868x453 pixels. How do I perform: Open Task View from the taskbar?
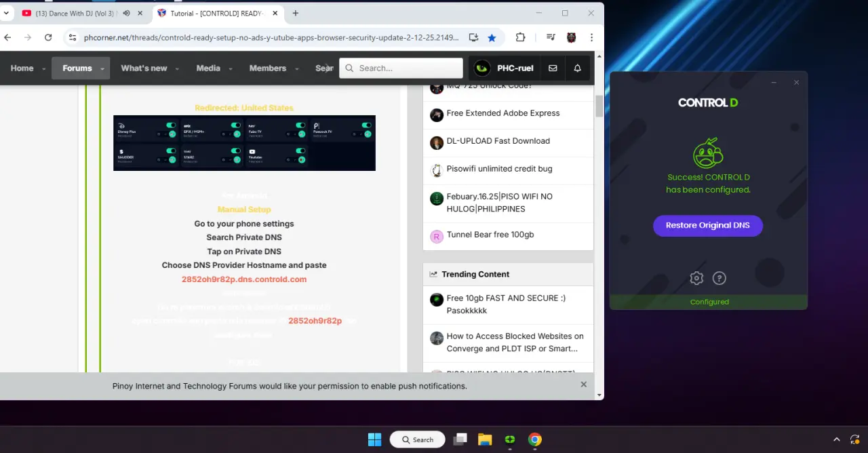click(x=460, y=439)
